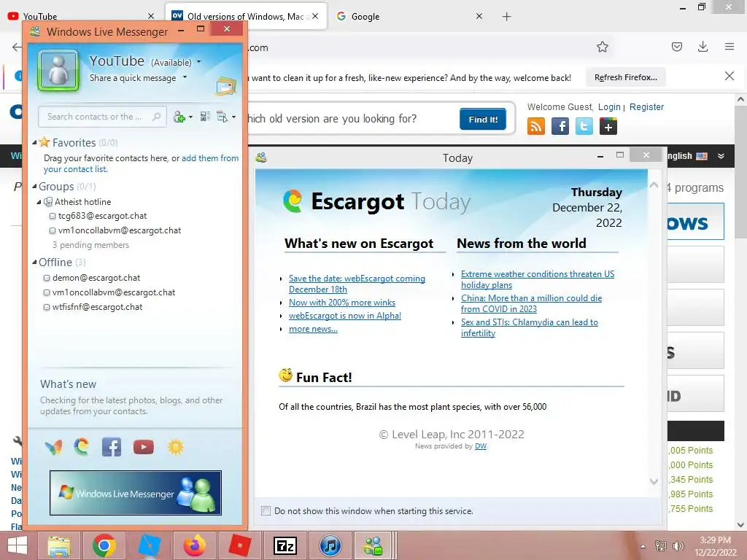Open the Register link on the website
This screenshot has height=560, width=747.
coord(646,107)
